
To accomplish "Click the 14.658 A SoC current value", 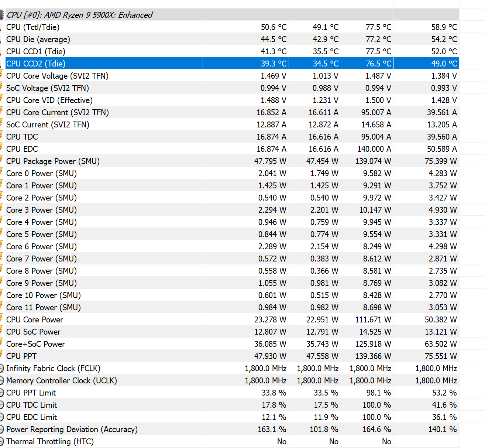I will tap(376, 124).
